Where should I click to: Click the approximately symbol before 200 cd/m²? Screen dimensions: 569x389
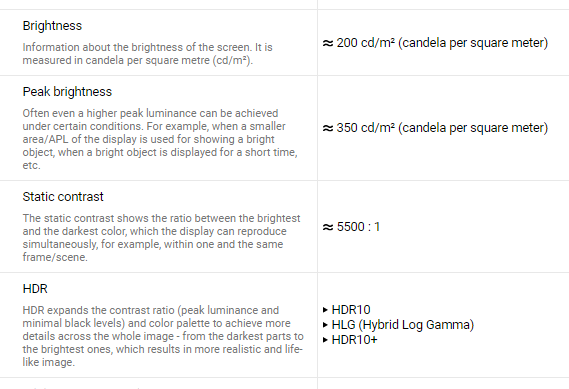point(328,43)
